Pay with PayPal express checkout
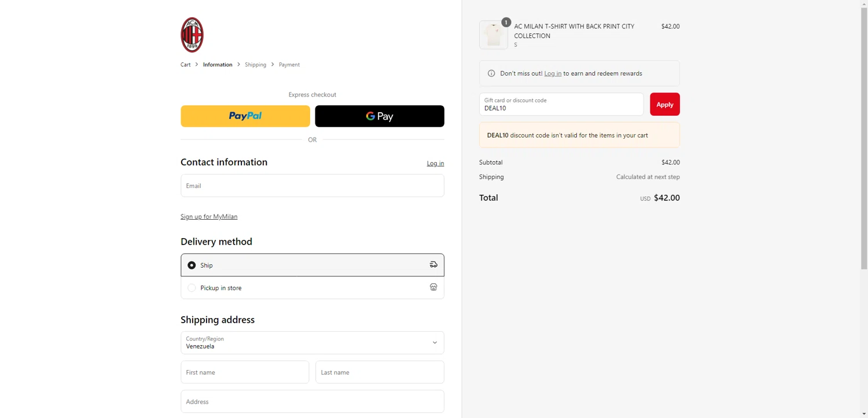Viewport: 868px width, 418px height. [245, 116]
